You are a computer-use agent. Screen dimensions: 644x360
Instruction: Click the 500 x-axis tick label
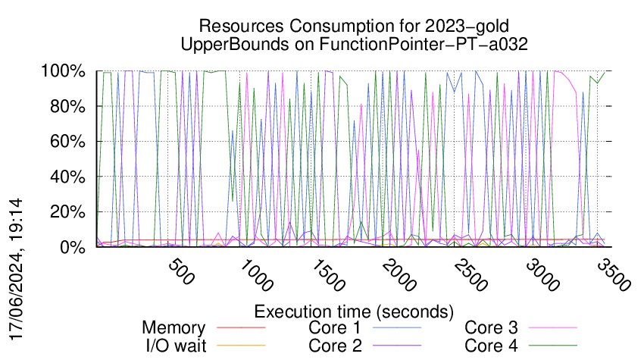(181, 271)
